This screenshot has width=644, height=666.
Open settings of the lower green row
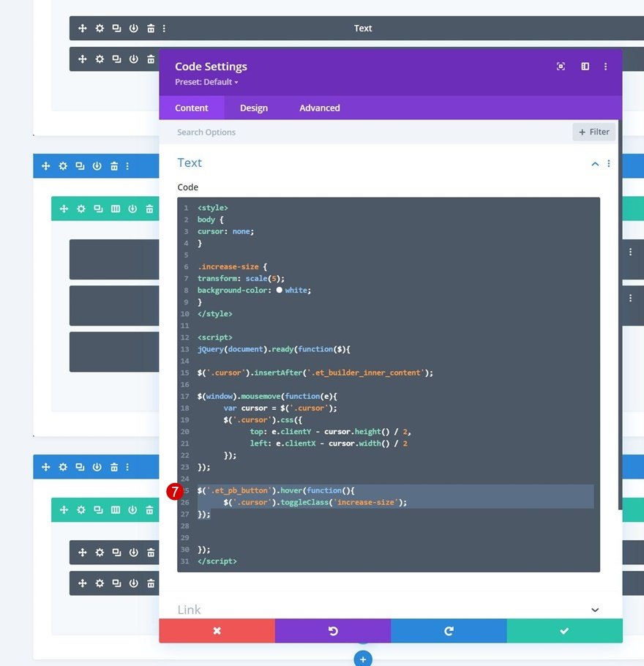pos(80,509)
